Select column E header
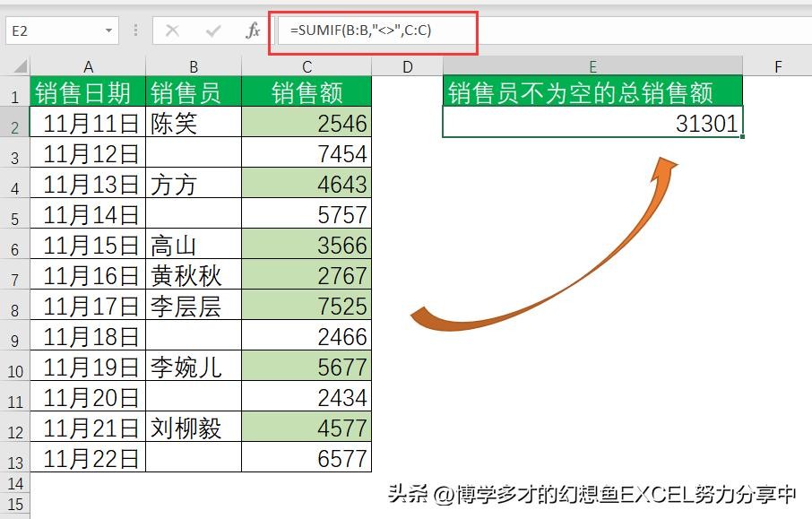The width and height of the screenshot is (812, 519). (592, 66)
